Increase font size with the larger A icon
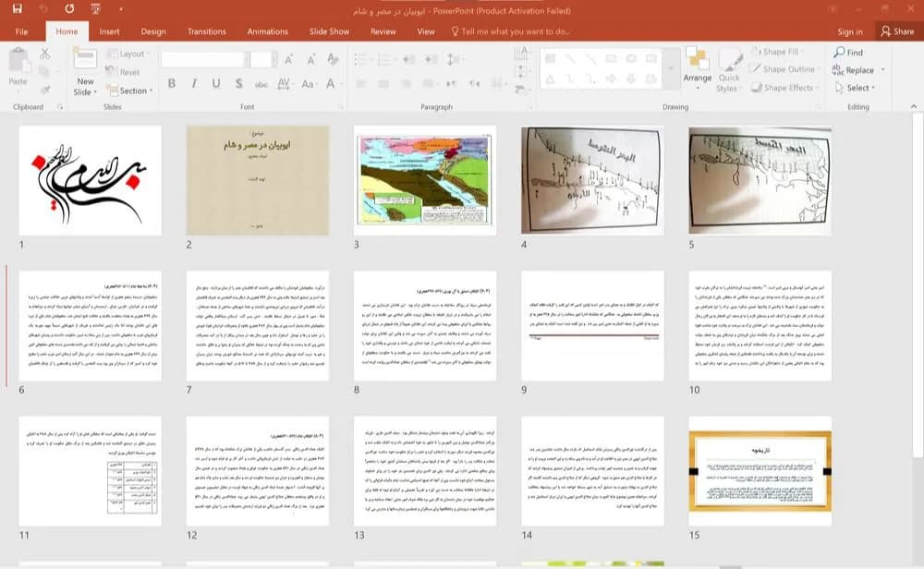The height and width of the screenshot is (569, 924). click(x=288, y=59)
